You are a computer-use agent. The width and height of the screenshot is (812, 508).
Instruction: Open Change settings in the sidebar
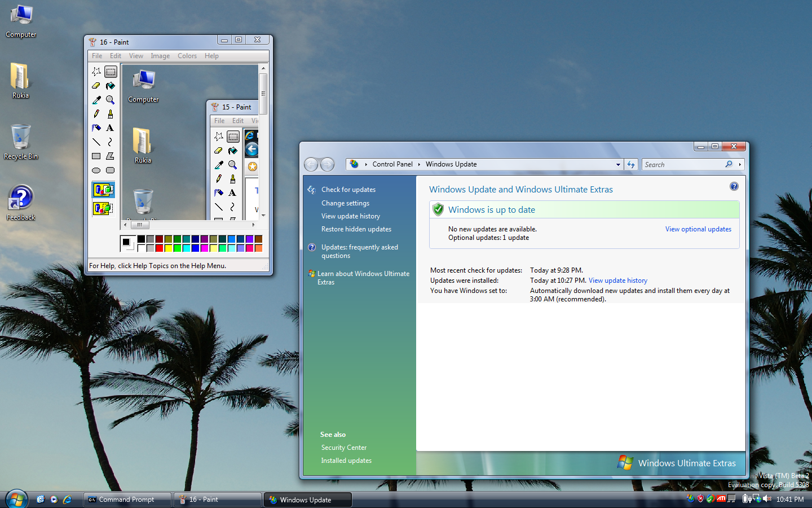[x=345, y=203]
